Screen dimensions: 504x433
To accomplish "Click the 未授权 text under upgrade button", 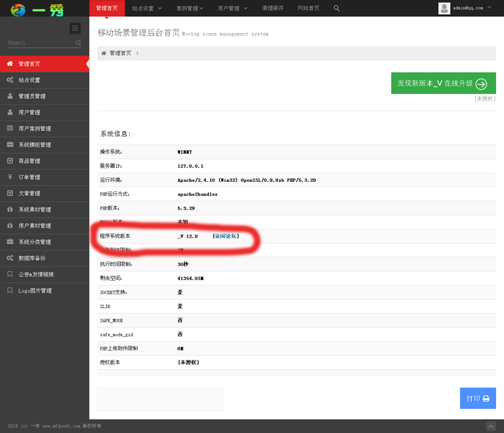I will click(x=485, y=99).
